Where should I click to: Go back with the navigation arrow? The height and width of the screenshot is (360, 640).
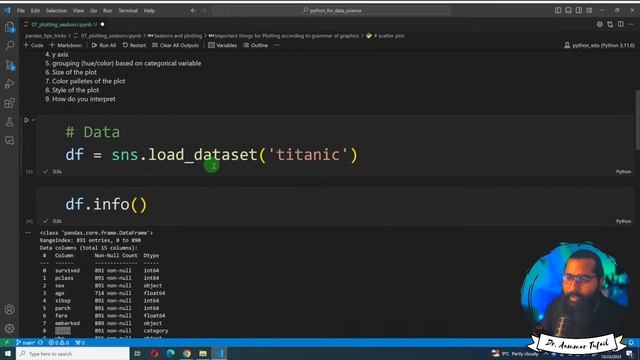click(x=193, y=11)
